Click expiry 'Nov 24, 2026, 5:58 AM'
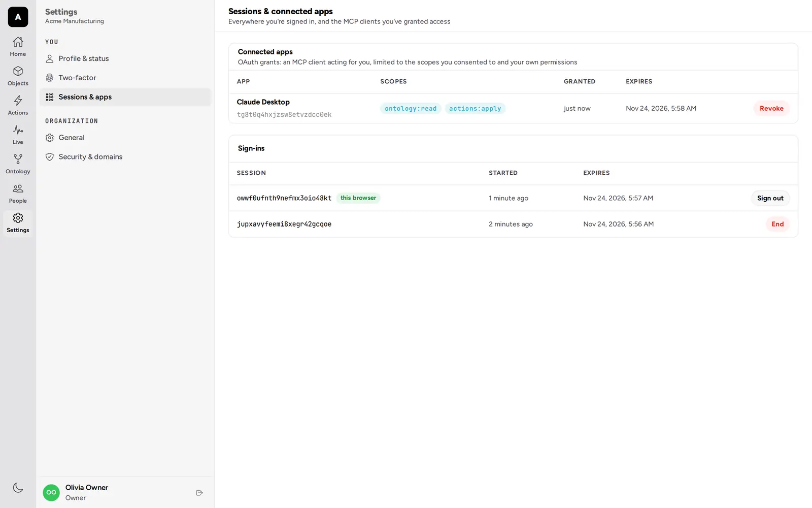 coord(661,108)
